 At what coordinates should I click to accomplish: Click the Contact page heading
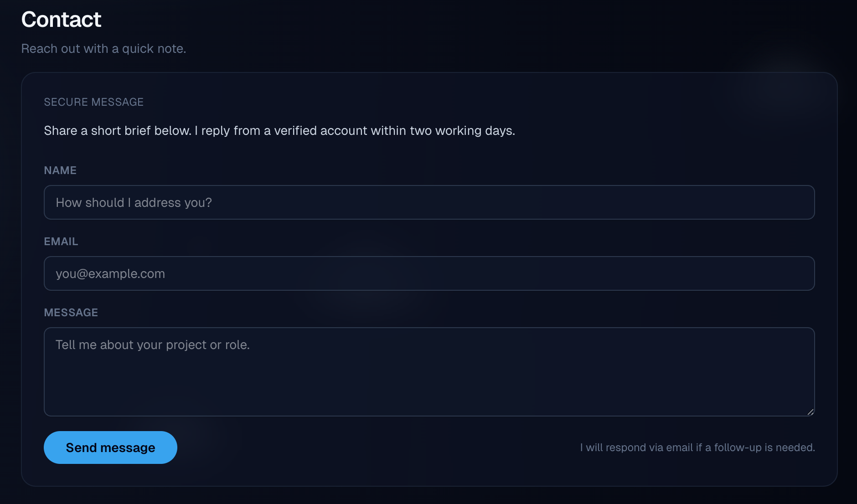(61, 20)
